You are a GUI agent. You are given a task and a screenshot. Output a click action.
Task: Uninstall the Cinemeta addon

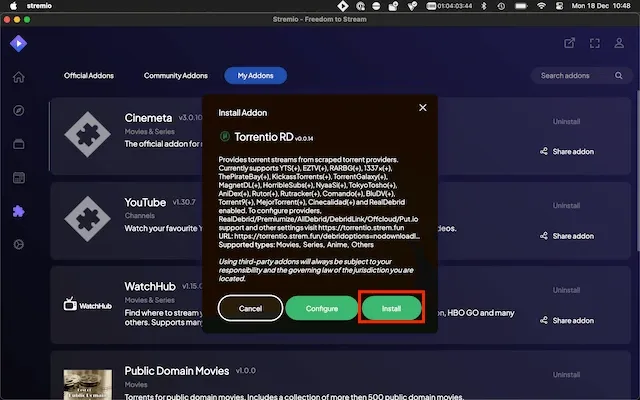pyautogui.click(x=566, y=121)
